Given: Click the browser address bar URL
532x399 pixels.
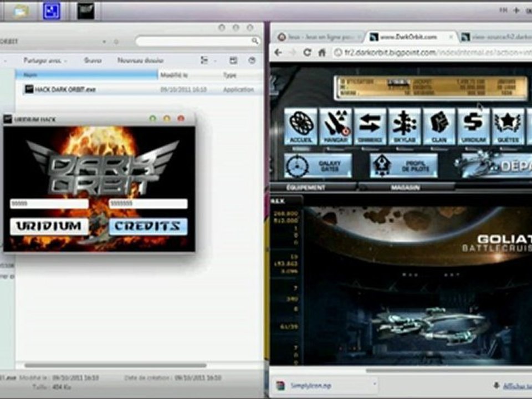Looking at the screenshot, I should pos(438,53).
